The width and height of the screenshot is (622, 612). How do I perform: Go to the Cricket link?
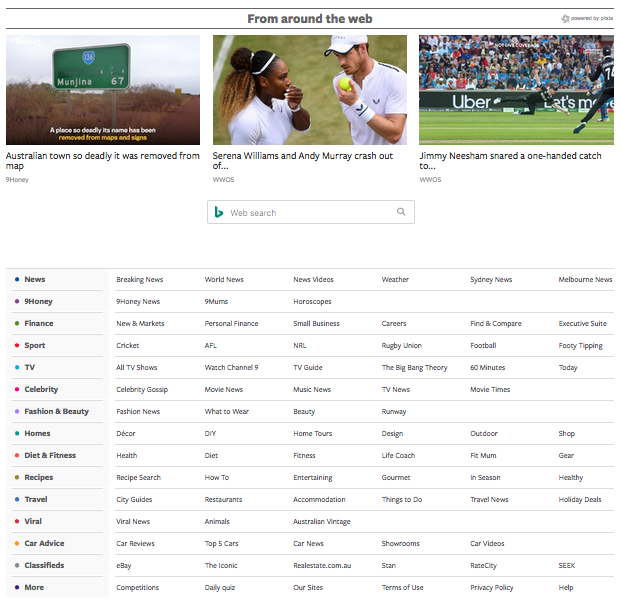[128, 345]
